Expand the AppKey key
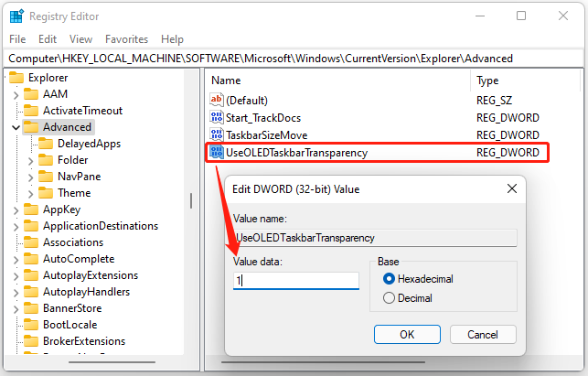 pos(16,210)
